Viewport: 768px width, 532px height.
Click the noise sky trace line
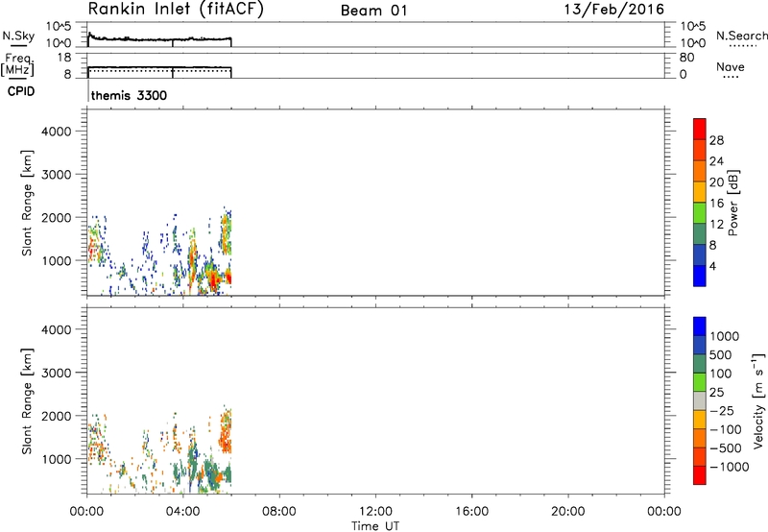(x=159, y=39)
